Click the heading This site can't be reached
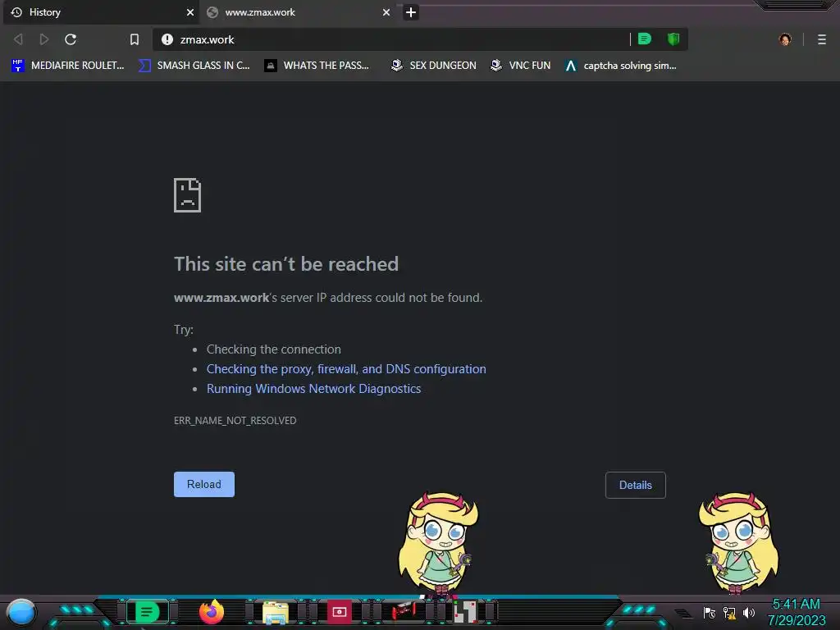840x630 pixels. [286, 264]
